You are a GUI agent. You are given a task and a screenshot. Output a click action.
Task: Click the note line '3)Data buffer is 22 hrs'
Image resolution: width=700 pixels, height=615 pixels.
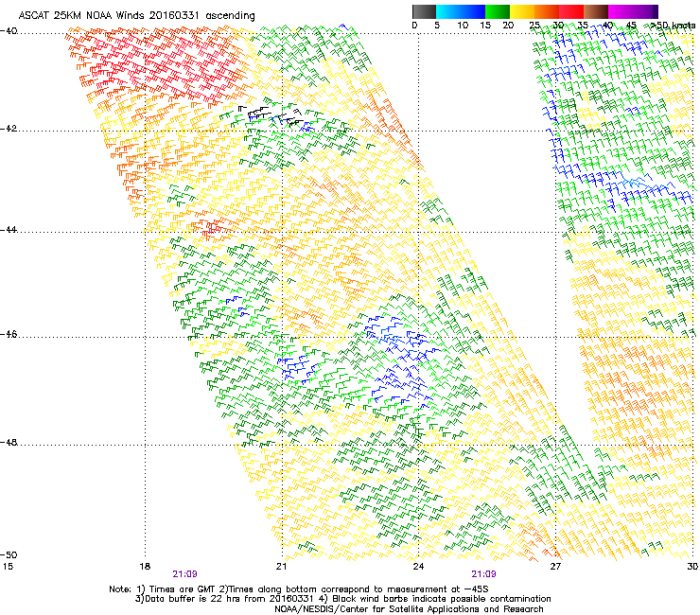pos(343,599)
